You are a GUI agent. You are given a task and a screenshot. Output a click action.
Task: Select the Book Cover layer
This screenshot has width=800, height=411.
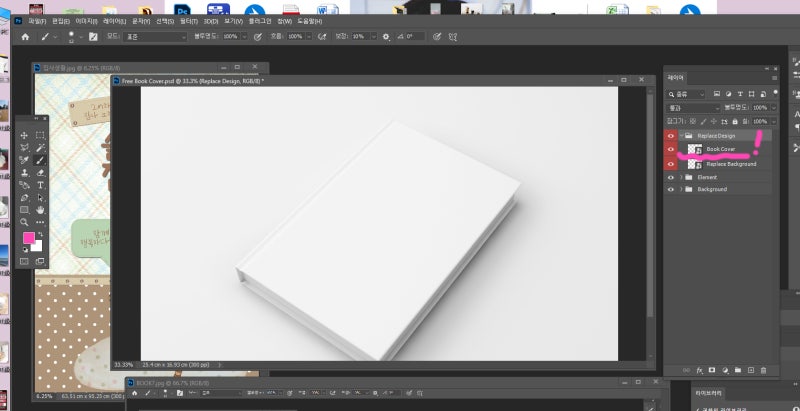[x=721, y=149]
